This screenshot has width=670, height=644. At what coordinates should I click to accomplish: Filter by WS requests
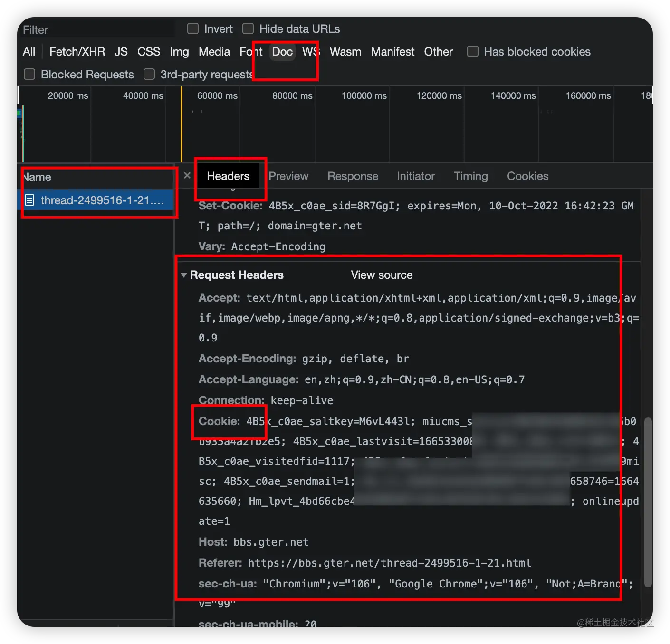click(311, 52)
